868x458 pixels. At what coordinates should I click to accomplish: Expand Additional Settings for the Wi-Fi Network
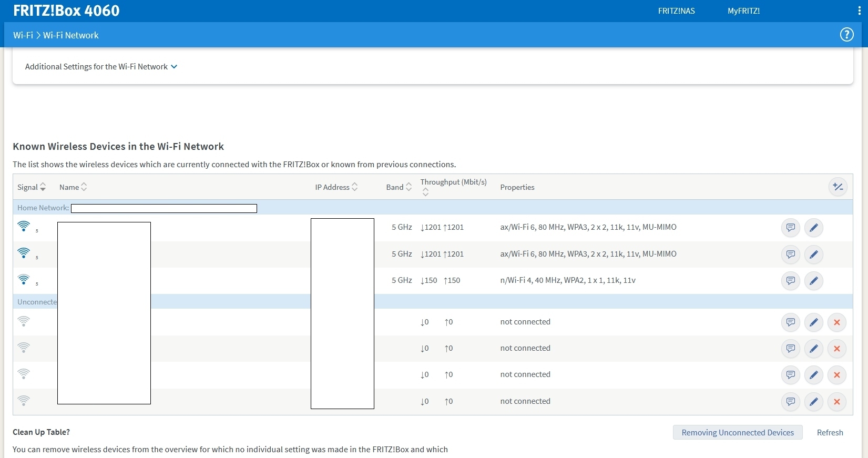[101, 67]
